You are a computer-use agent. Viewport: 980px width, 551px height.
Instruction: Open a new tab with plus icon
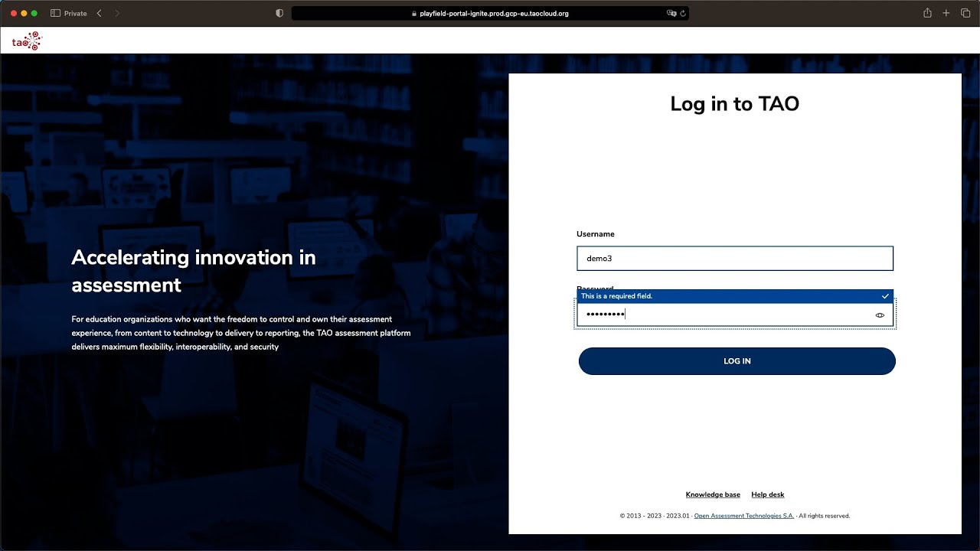(946, 13)
